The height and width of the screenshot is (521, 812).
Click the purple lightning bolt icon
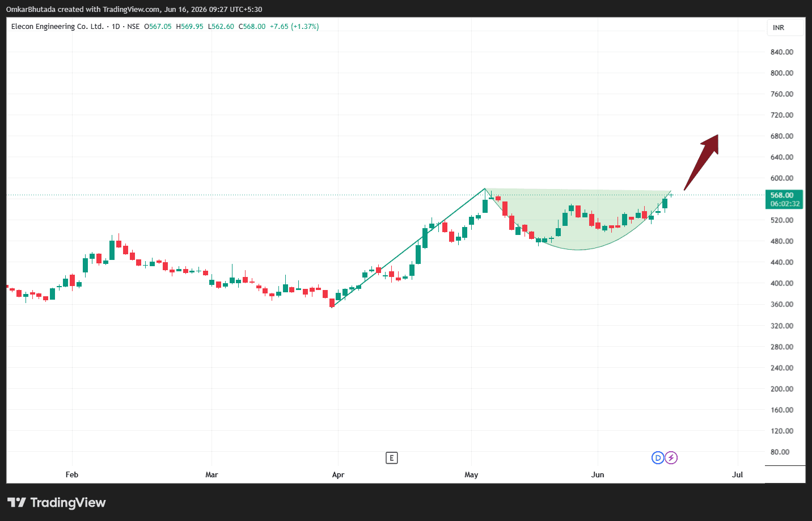(x=671, y=458)
